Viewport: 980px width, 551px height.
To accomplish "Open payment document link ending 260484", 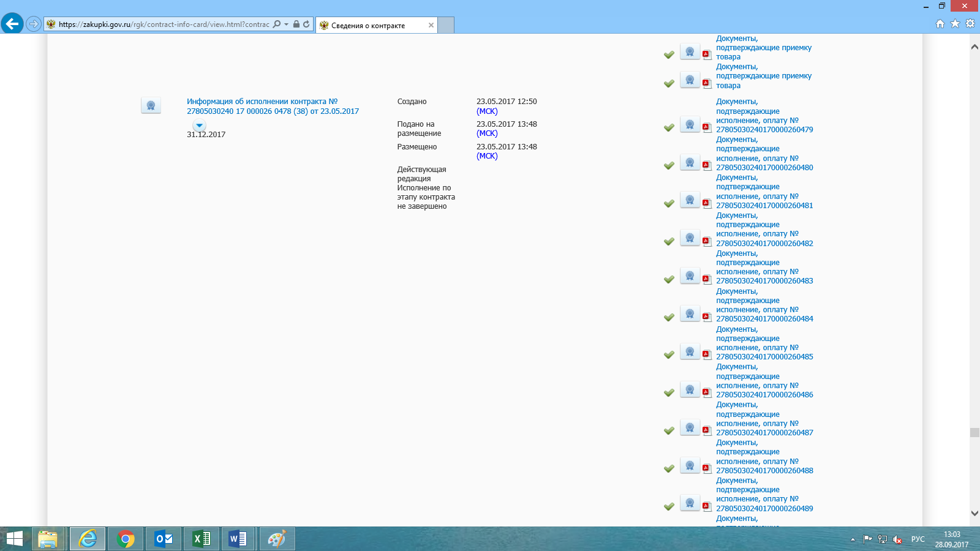I will [764, 305].
